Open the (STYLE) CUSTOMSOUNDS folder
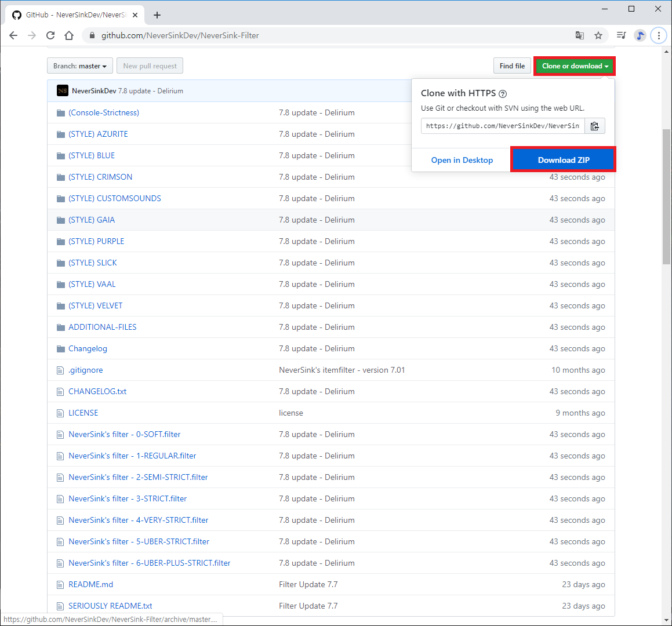The width and height of the screenshot is (672, 626). 115,198
